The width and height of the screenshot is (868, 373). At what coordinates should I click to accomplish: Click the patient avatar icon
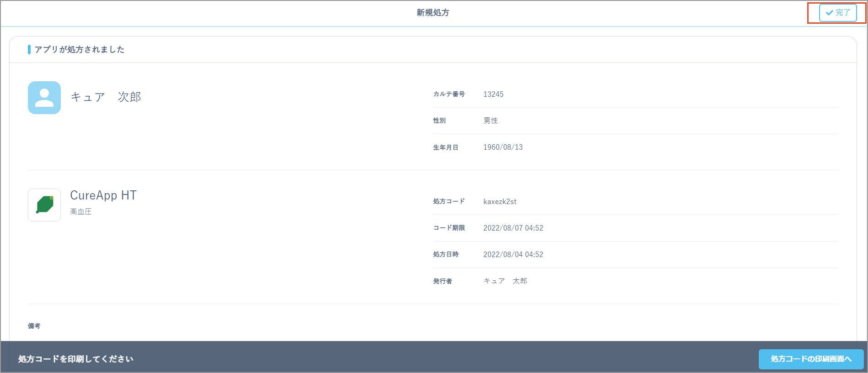44,98
